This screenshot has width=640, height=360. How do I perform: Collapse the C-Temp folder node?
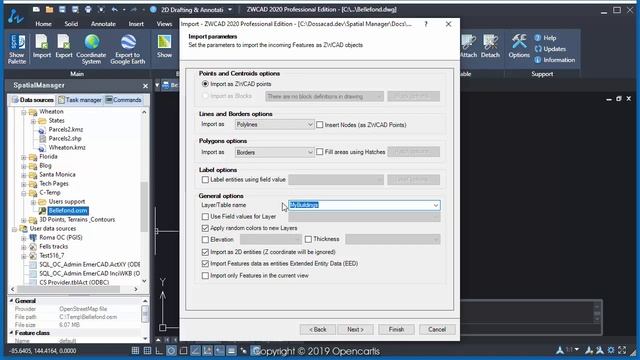tap(24, 193)
